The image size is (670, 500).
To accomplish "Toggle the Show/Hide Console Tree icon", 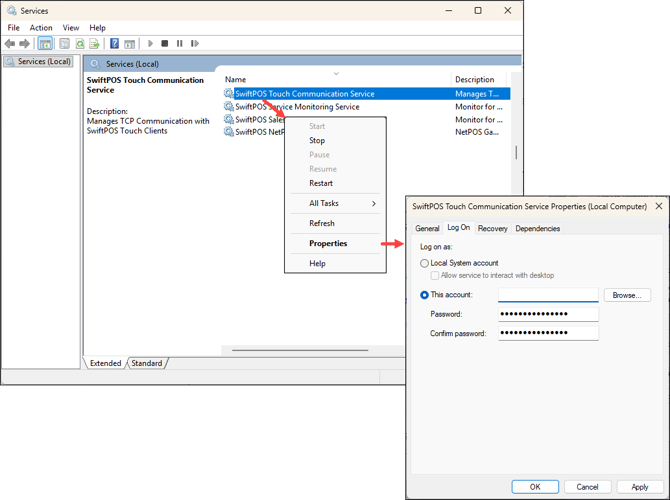I will pos(45,44).
